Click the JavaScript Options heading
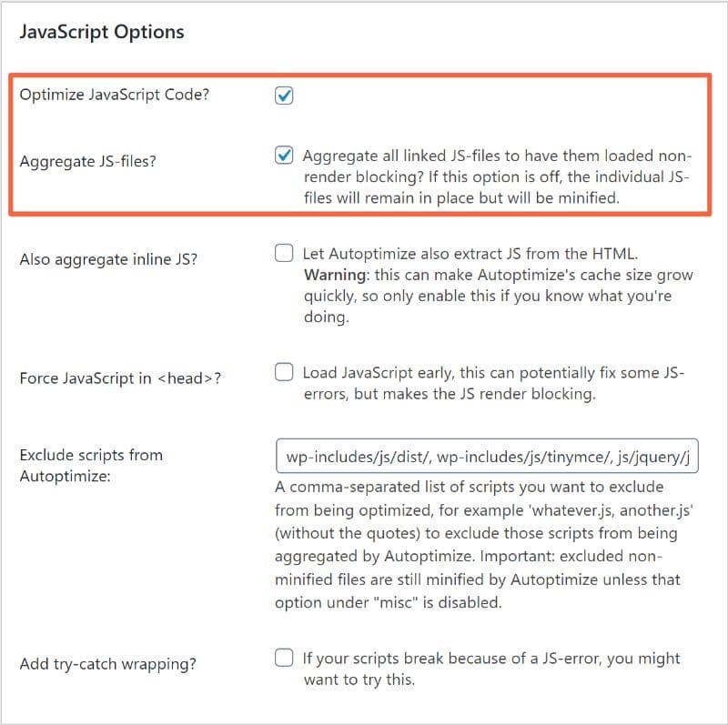This screenshot has height=725, width=728. coord(102,32)
